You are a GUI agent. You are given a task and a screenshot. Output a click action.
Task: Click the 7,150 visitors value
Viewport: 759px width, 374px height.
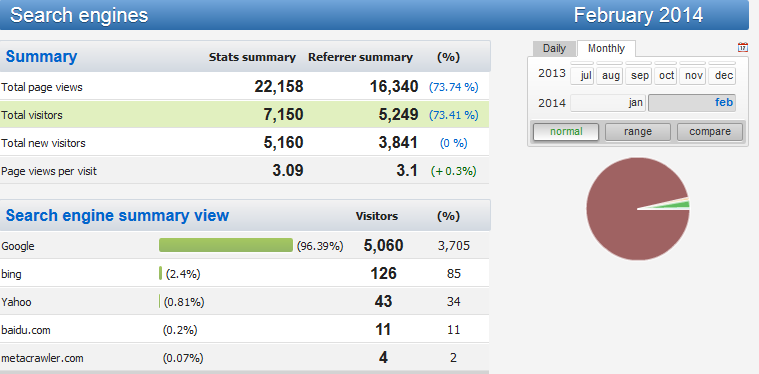coord(283,115)
